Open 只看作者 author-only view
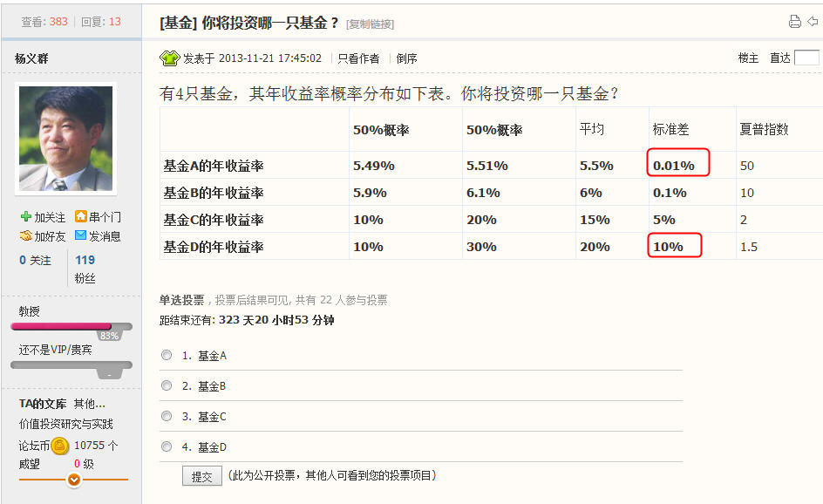The width and height of the screenshot is (823, 504). point(358,59)
